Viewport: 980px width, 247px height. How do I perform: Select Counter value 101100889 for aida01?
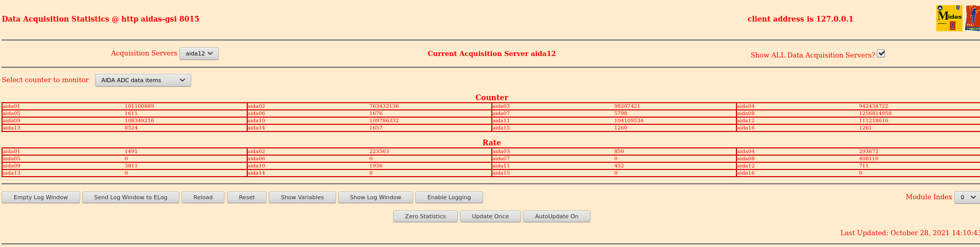[x=139, y=106]
